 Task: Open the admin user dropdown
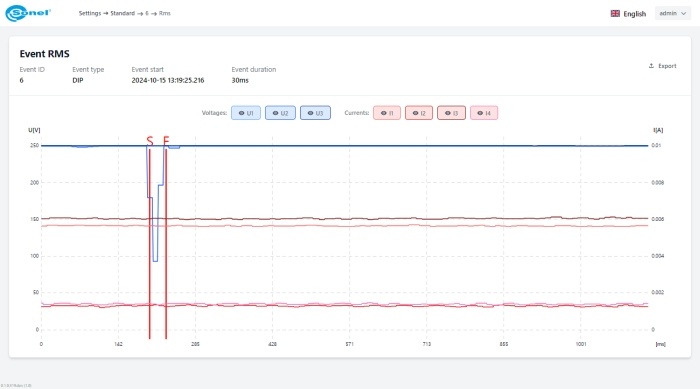tap(673, 13)
